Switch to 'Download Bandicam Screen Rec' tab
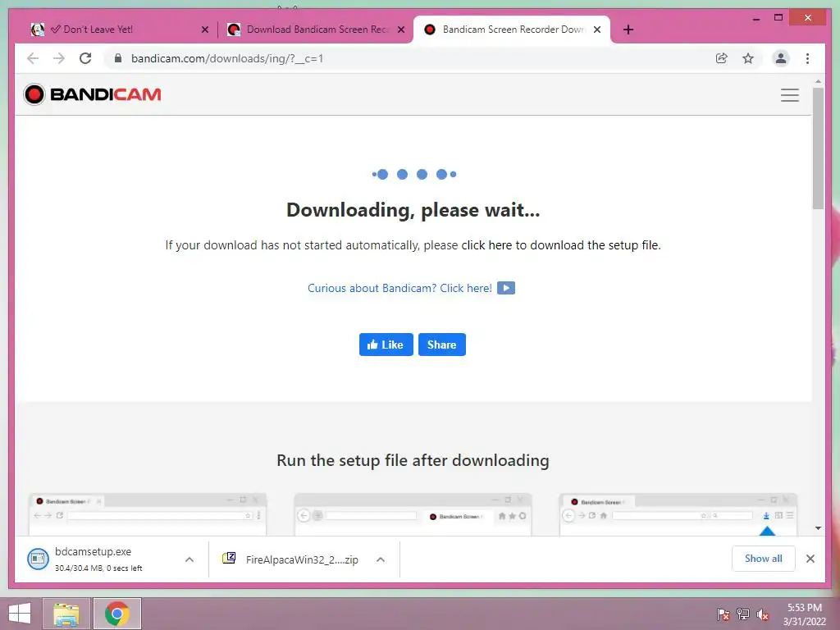The width and height of the screenshot is (840, 630). pos(316,30)
